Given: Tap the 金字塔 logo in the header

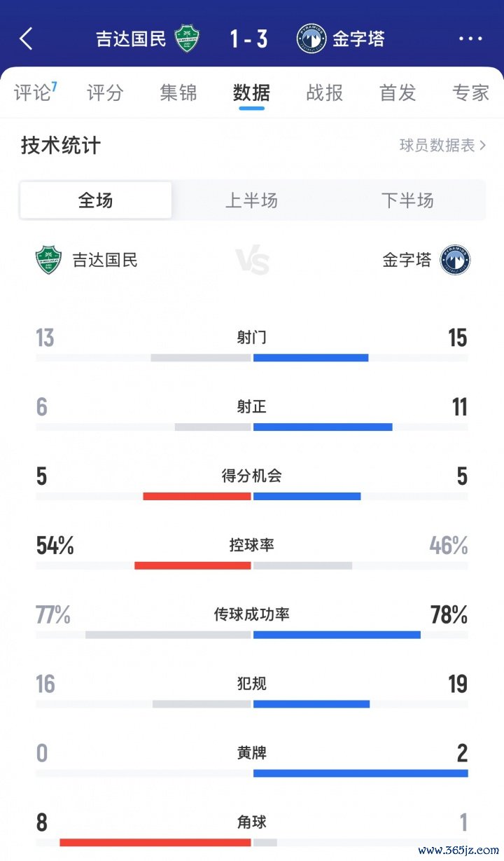Looking at the screenshot, I should click(x=311, y=39).
